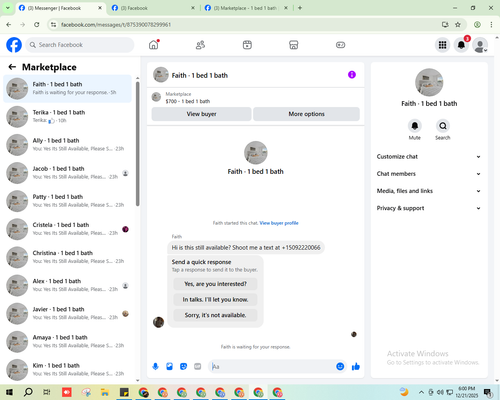Record a voice clip with microphone icon
Image resolution: width=500 pixels, height=400 pixels.
coord(155,367)
